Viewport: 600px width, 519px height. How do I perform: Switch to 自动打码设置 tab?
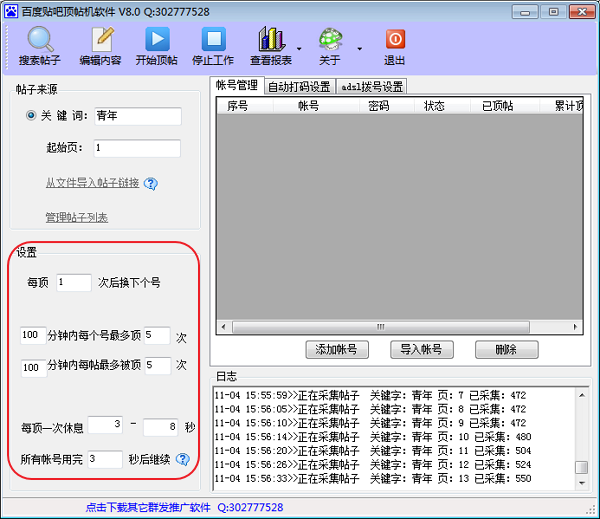point(299,87)
